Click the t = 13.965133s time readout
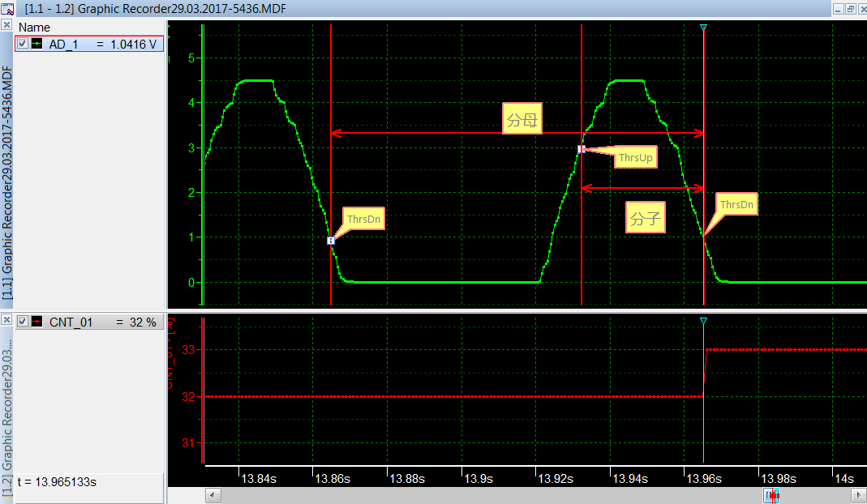867x504 pixels. [x=57, y=482]
